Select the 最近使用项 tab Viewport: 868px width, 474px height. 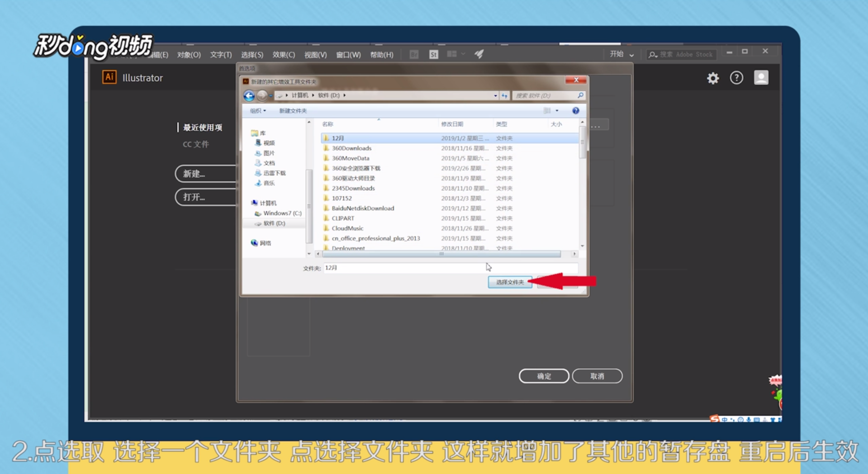click(x=202, y=128)
